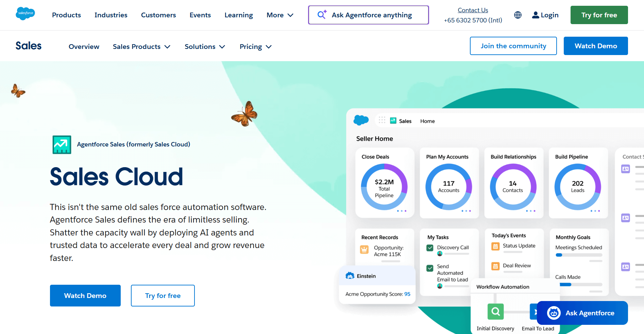Screen dimensions: 644x334
Task: Click Join the community button
Action: (x=513, y=46)
